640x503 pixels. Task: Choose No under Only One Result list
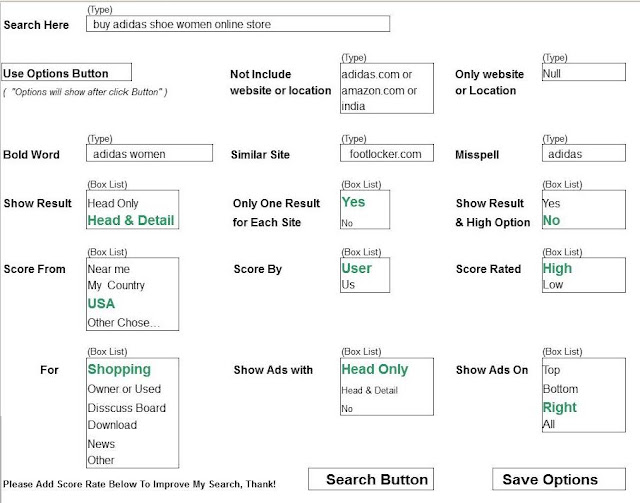click(347, 223)
